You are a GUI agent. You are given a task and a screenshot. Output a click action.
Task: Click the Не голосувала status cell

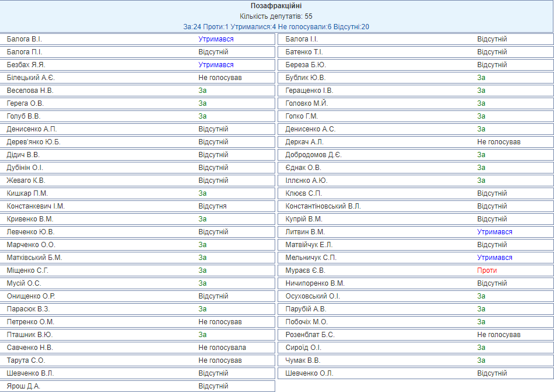coord(222,348)
